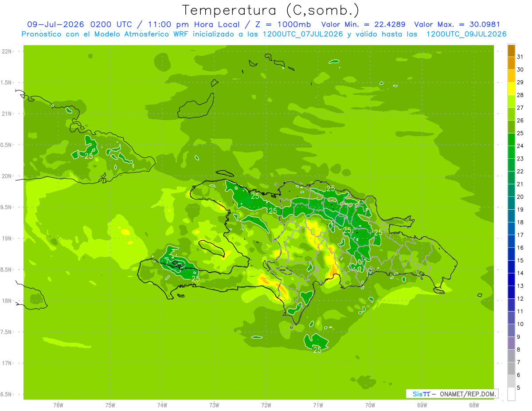
Task: Click the legend value '10'
Action: tap(520, 325)
